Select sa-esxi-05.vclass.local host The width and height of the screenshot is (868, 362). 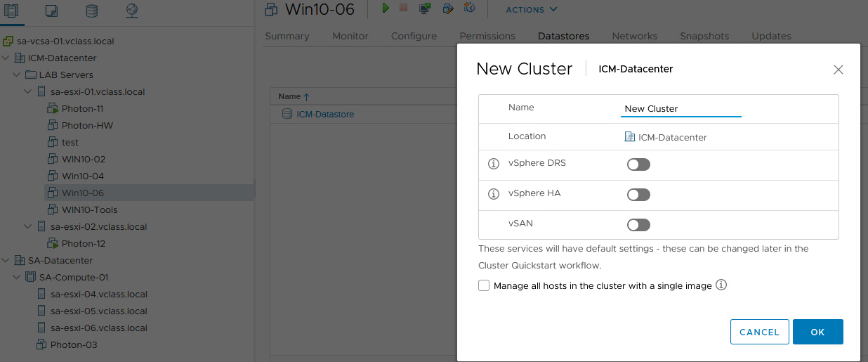(99, 311)
